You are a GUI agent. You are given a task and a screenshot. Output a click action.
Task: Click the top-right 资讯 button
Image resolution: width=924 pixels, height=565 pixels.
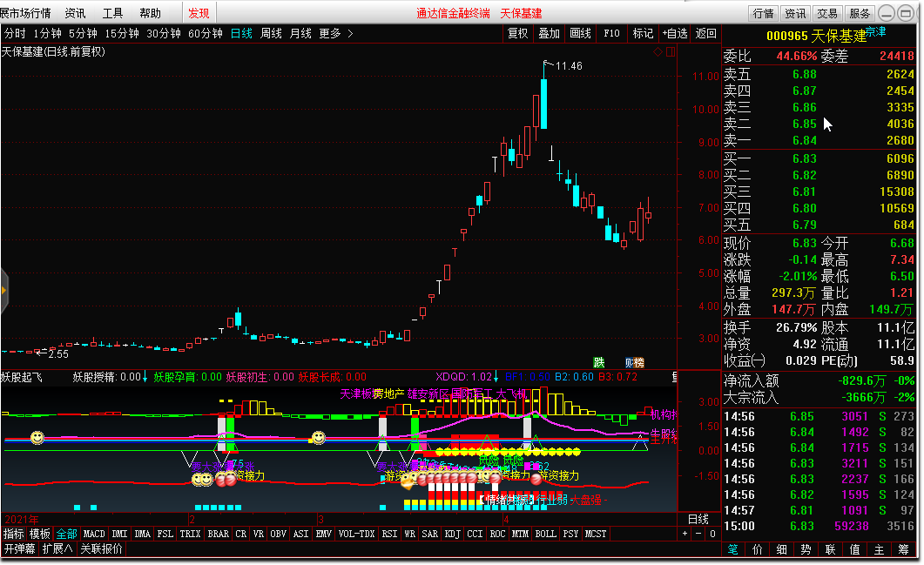[x=795, y=13]
